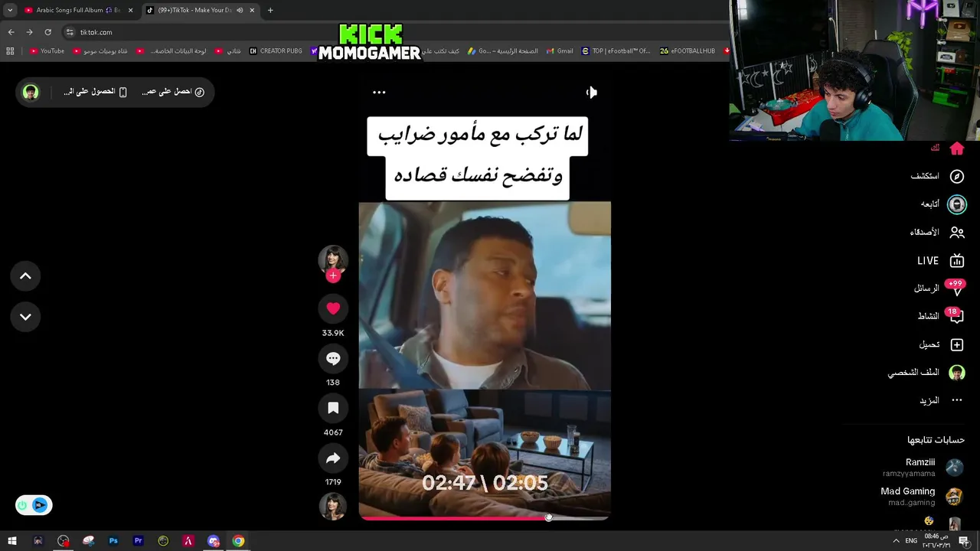
Task: Expand the tab search dropdown arrow
Action: pyautogui.click(x=10, y=10)
